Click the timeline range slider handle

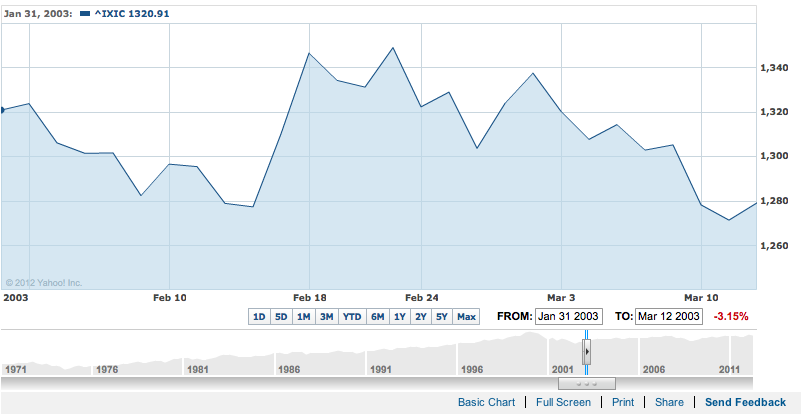click(x=588, y=352)
